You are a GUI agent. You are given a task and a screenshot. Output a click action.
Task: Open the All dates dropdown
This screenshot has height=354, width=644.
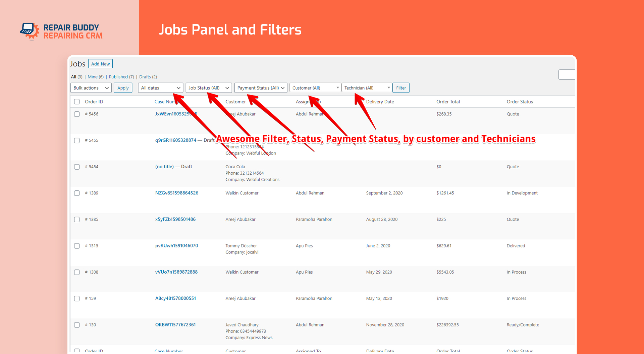tap(160, 88)
